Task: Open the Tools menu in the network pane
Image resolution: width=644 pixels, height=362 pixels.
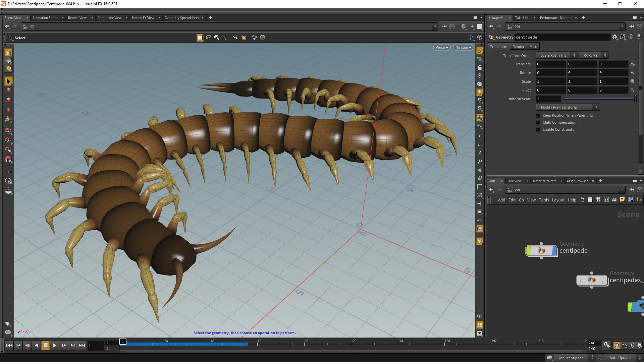Action: point(544,200)
